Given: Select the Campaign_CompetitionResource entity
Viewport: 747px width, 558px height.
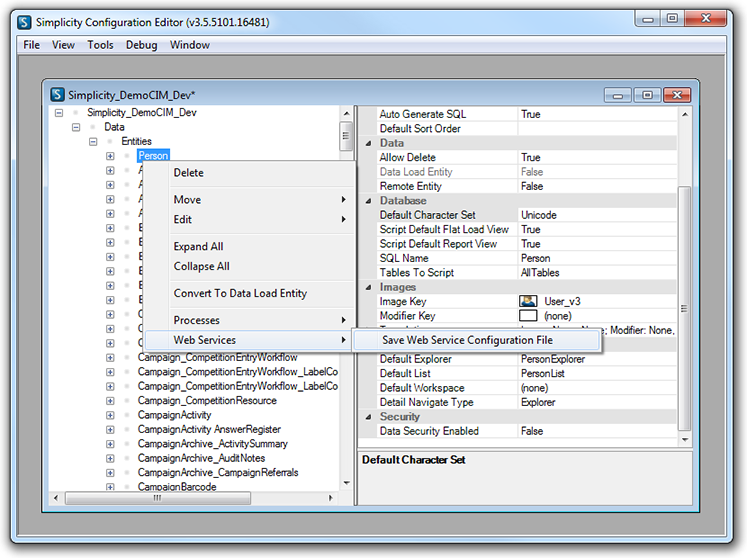Looking at the screenshot, I should (207, 401).
